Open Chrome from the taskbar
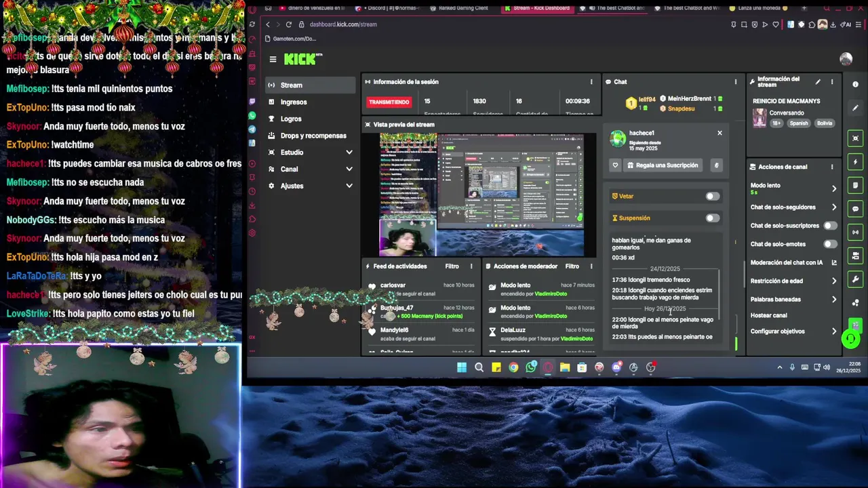This screenshot has height=488, width=868. 513,367
